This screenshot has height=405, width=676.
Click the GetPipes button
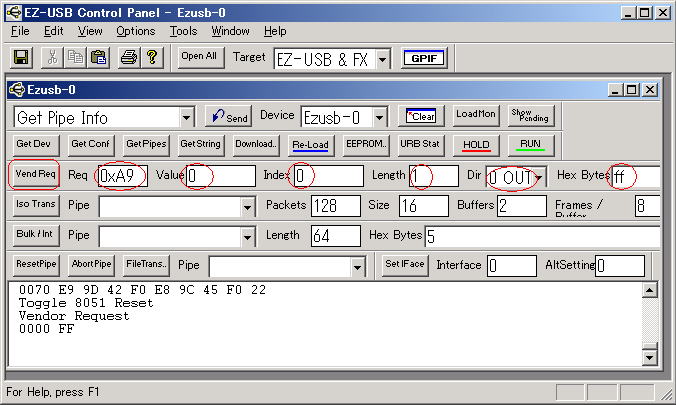point(146,145)
